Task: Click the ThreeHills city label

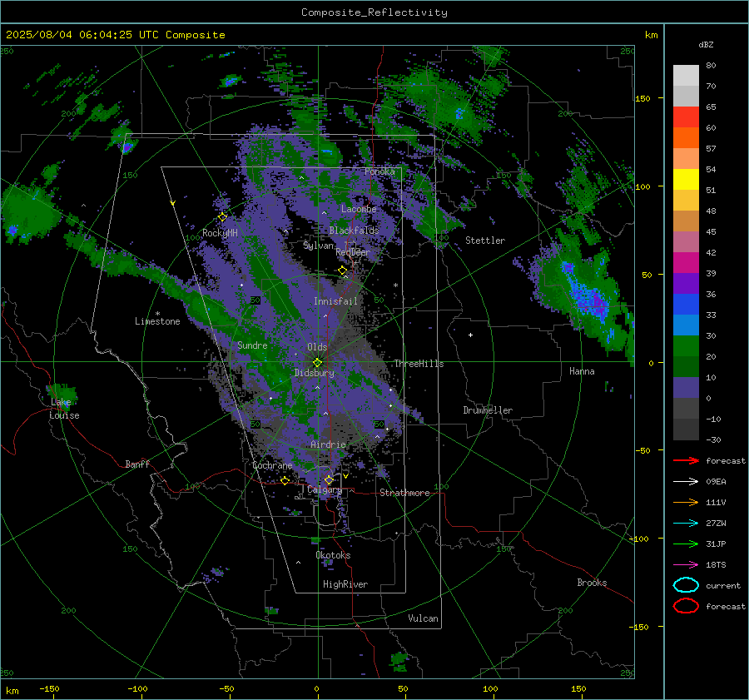Action: coord(419,364)
